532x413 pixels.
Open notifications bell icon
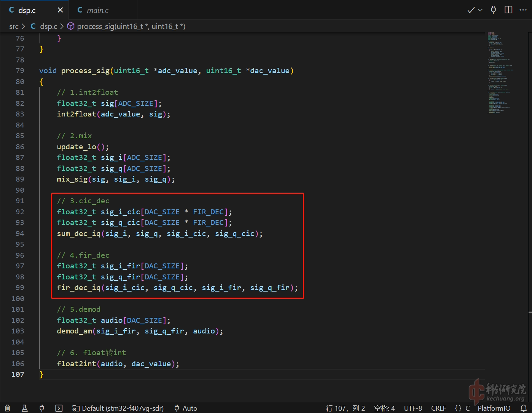524,408
